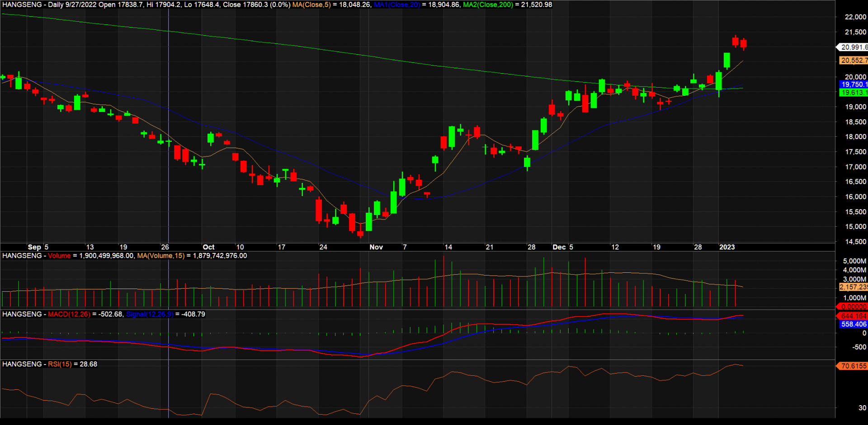The image size is (868, 425).
Task: Select the 2023 label on date axis
Action: (x=727, y=247)
